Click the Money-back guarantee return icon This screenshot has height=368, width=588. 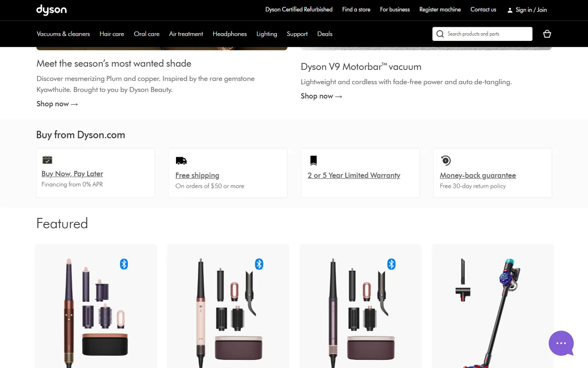coord(446,160)
